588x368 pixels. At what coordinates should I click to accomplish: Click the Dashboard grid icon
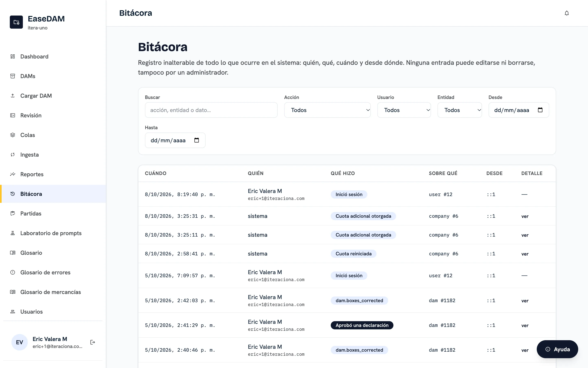coord(13,56)
